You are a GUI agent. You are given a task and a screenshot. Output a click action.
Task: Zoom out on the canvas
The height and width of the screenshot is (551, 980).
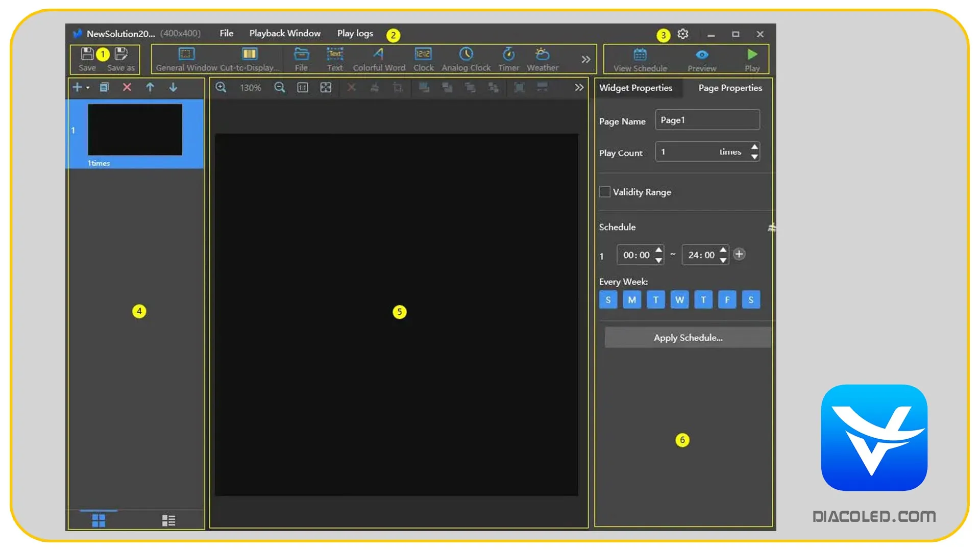pyautogui.click(x=280, y=87)
